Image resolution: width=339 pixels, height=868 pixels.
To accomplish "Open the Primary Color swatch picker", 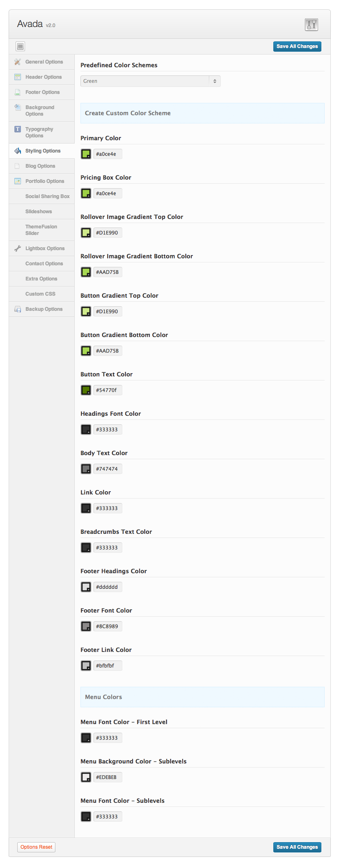I will 86,154.
